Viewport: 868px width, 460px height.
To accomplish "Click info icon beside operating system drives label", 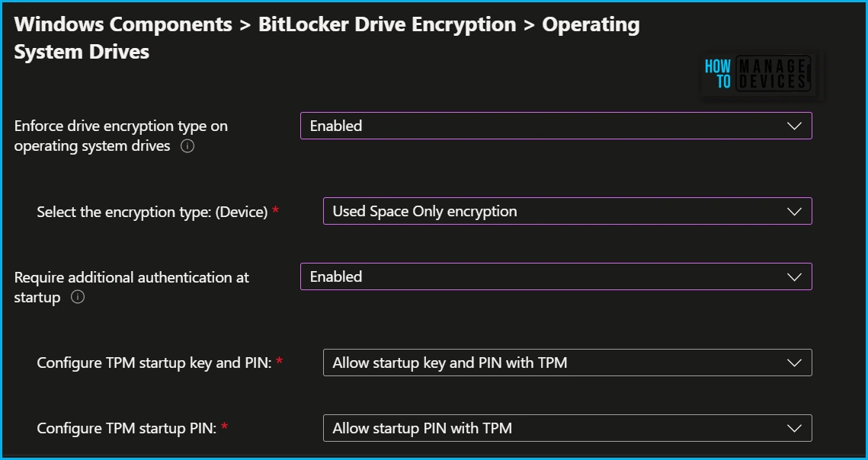I will tap(187, 146).
